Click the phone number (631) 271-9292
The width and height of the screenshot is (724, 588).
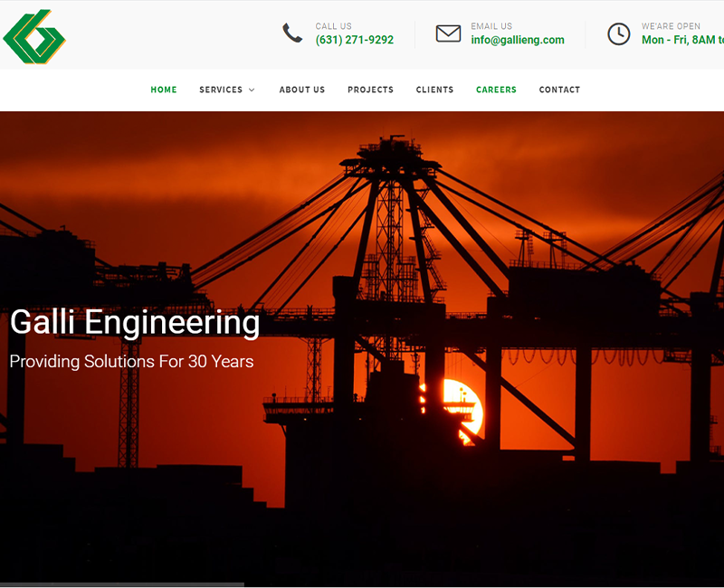(354, 41)
